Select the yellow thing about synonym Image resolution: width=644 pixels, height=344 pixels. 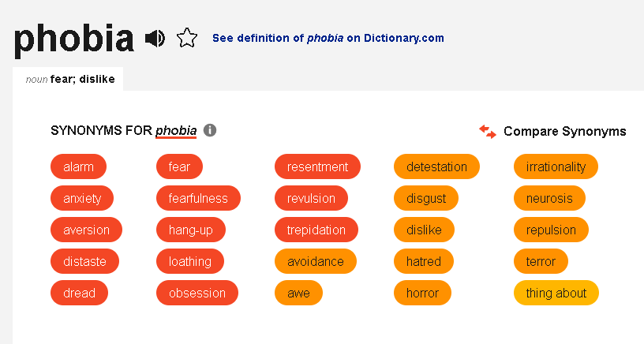pyautogui.click(x=556, y=293)
